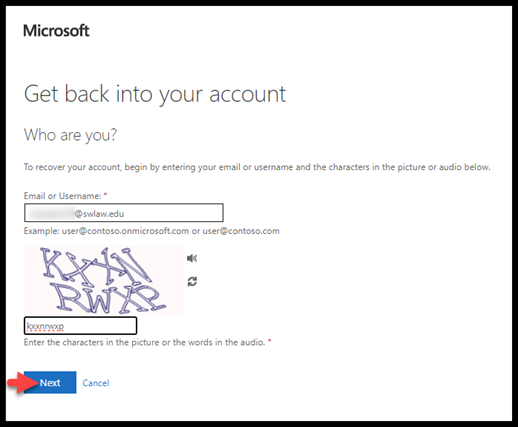
Task: Focus the CAPTCHA text box showing kxxnrwxp
Action: 80,326
